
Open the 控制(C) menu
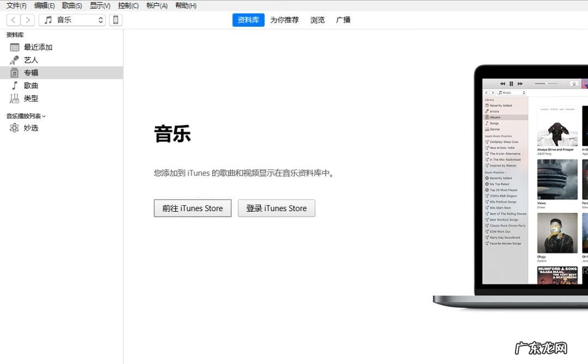[128, 5]
